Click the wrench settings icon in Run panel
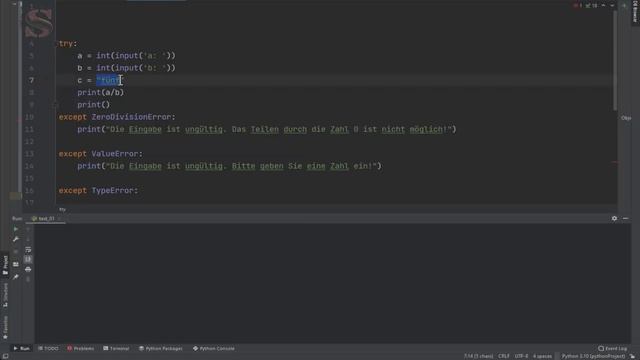This screenshot has height=360, width=640. click(16, 239)
